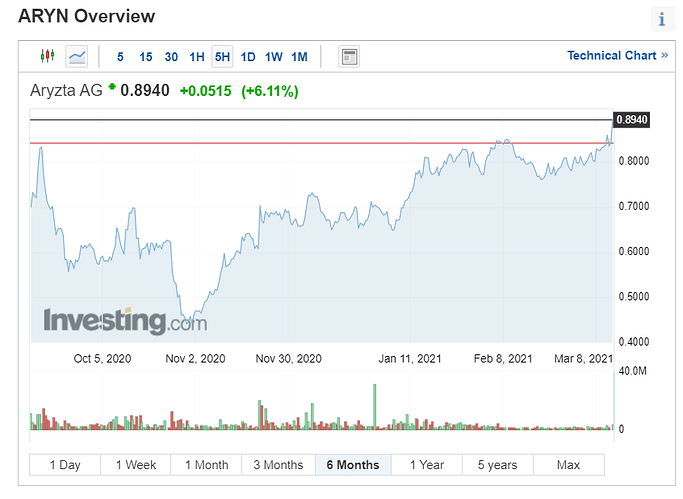The width and height of the screenshot is (683, 499).
Task: Click the 0.8940 current price label
Action: (x=632, y=120)
